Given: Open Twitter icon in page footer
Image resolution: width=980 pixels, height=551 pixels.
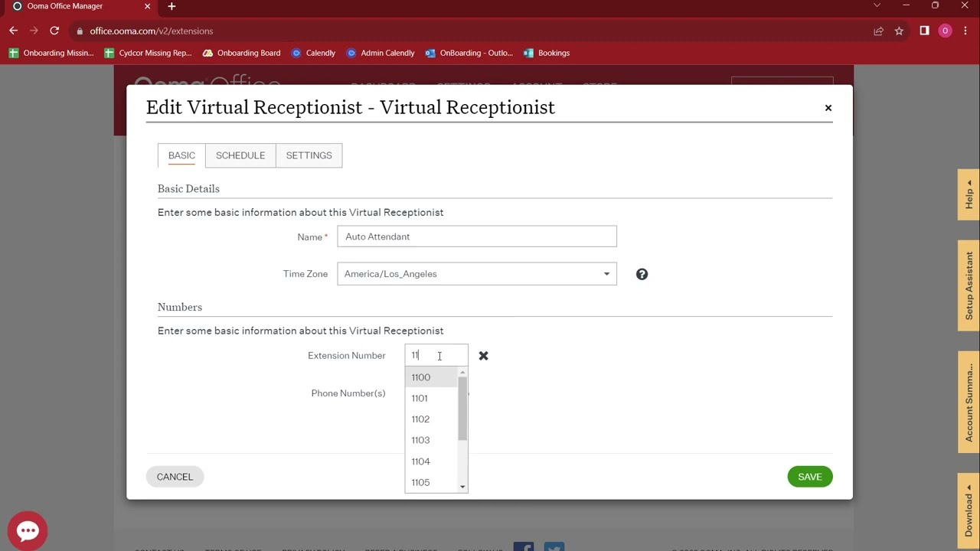Looking at the screenshot, I should point(554,546).
